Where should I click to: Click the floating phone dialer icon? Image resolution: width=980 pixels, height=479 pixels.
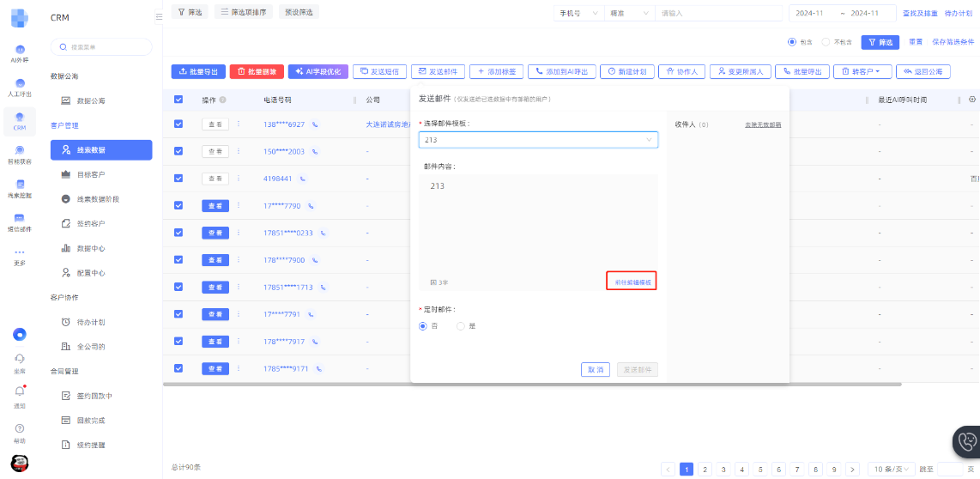click(967, 442)
